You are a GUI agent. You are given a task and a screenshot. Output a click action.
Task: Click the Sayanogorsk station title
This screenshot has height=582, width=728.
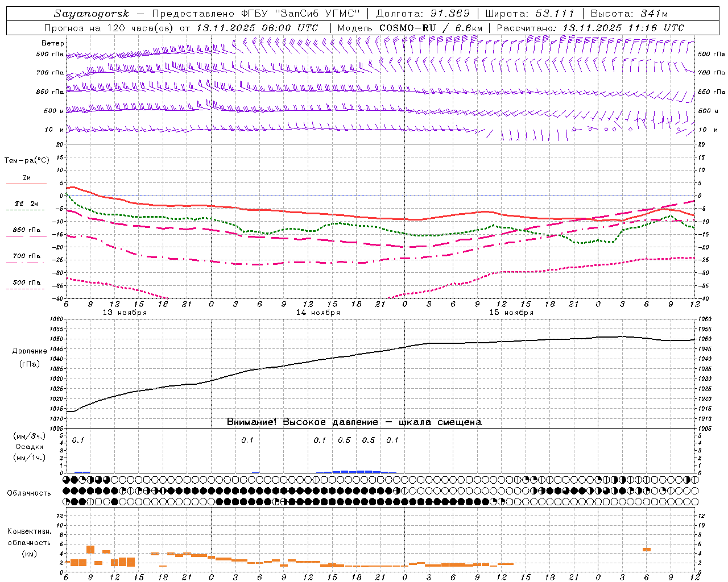[92, 14]
